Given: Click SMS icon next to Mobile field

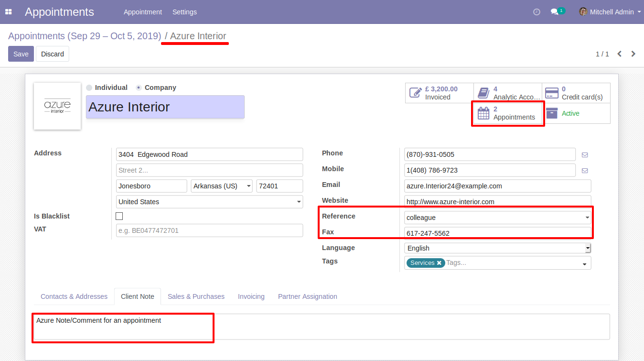Looking at the screenshot, I should coord(585,171).
